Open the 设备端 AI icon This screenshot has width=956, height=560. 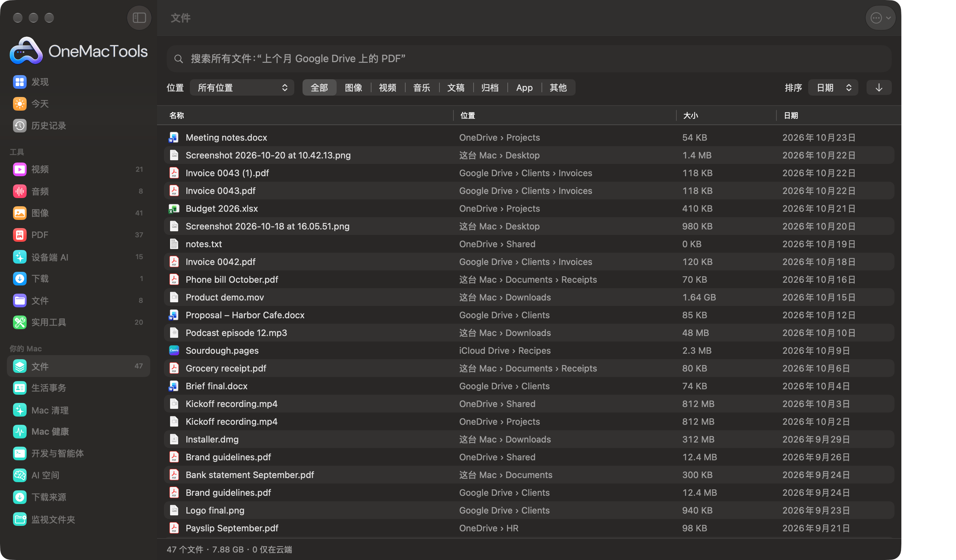(20, 257)
